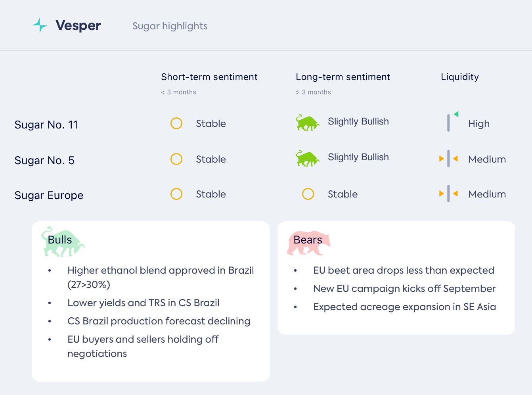This screenshot has height=395, width=532.
Task: Click Sugar Europe Medium liquidity arrows icon
Action: 448,194
